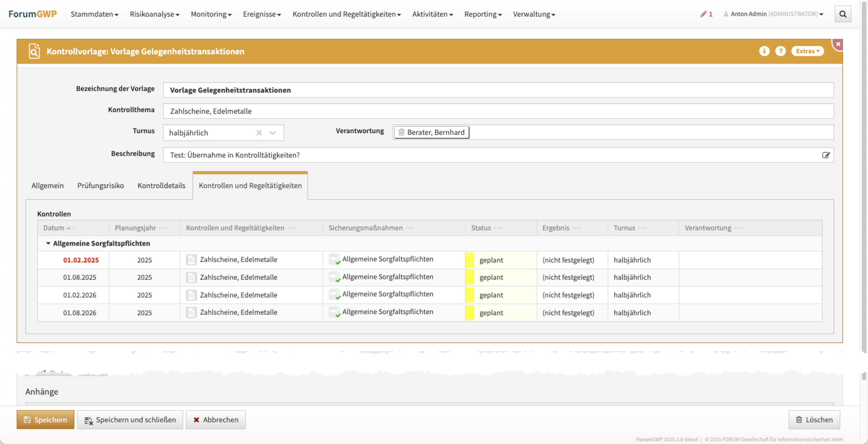Open the Beschreibung edit icon
Image resolution: width=868 pixels, height=444 pixels.
[826, 155]
